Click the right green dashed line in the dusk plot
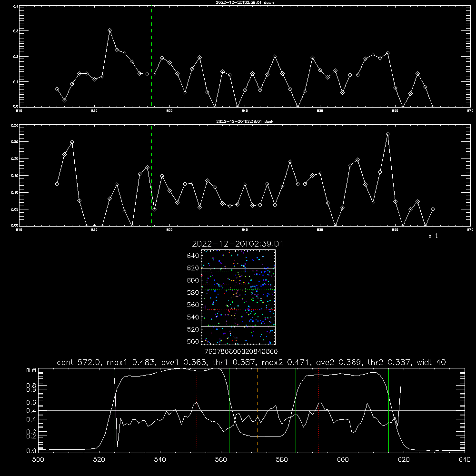The image size is (476, 476). click(x=263, y=176)
